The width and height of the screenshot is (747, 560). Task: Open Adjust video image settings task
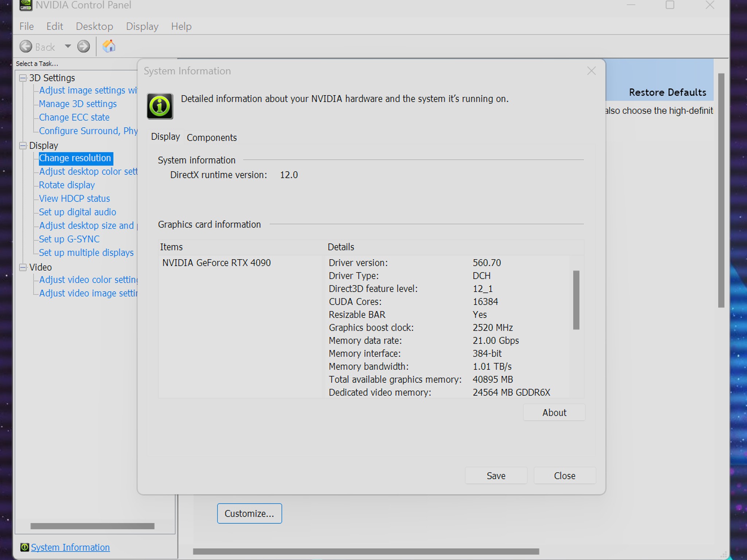click(88, 293)
